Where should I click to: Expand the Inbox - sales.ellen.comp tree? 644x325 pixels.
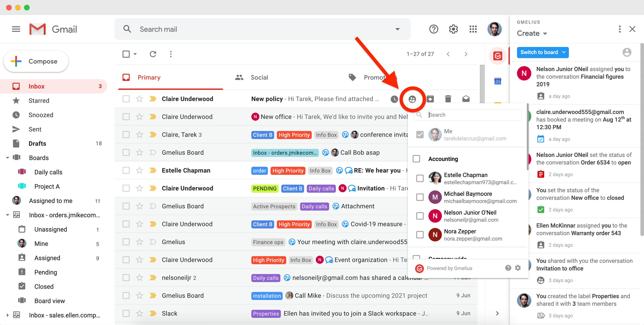pos(8,315)
